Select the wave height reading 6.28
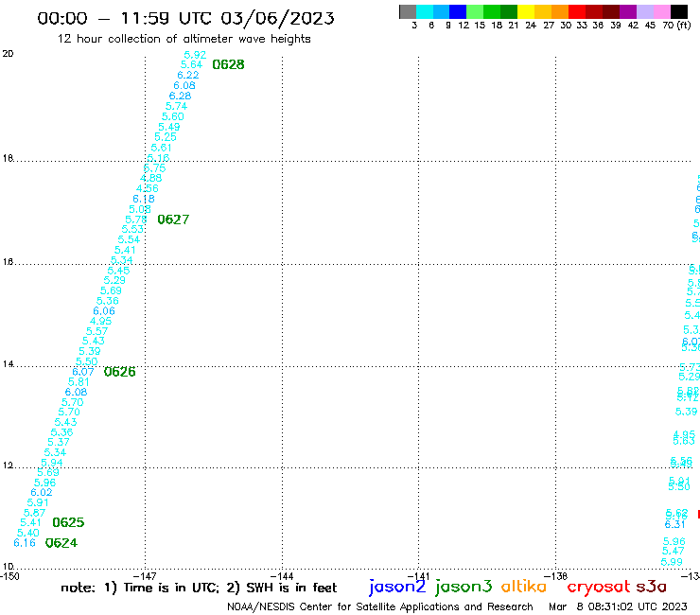Screen dimensions: 700x615 tap(180, 96)
